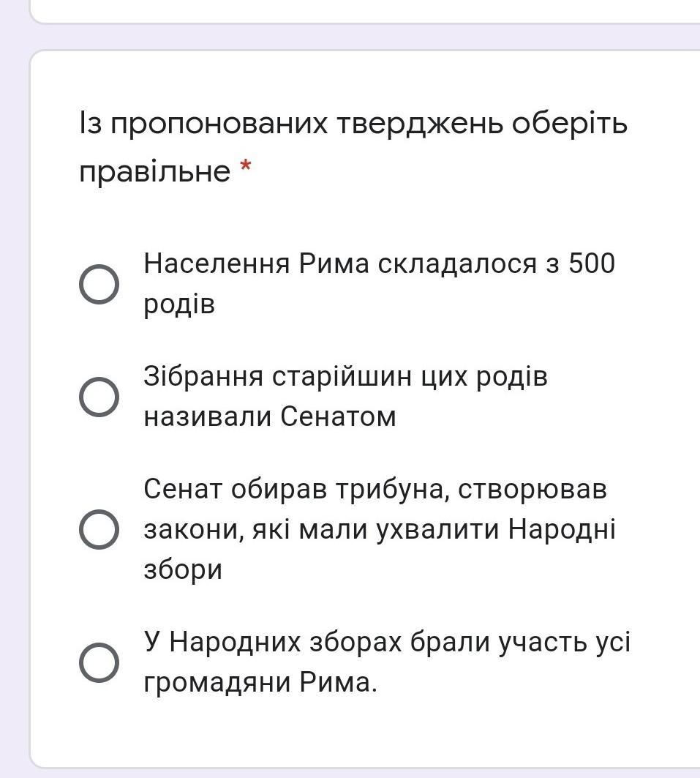Click the label "Зібрання старійшин цих родів"
The width and height of the screenshot is (700, 778).
pyautogui.click(x=345, y=377)
